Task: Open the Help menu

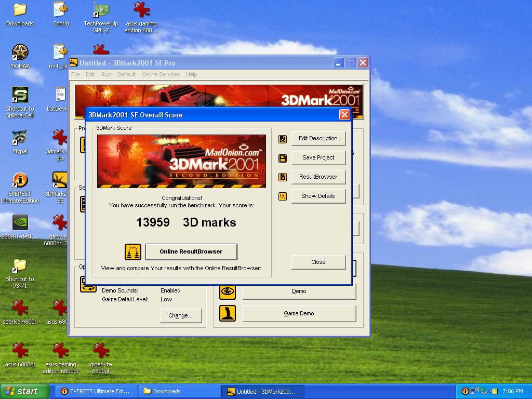Action: [x=191, y=74]
